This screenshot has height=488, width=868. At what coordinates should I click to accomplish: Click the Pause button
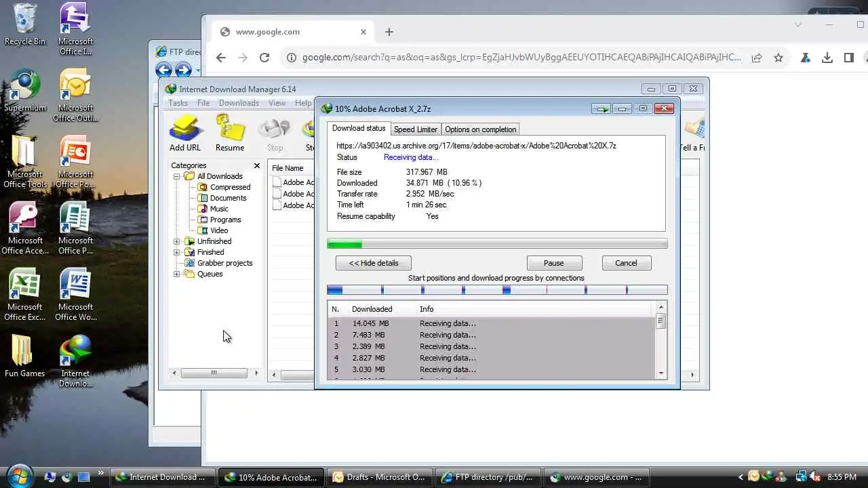tap(554, 263)
